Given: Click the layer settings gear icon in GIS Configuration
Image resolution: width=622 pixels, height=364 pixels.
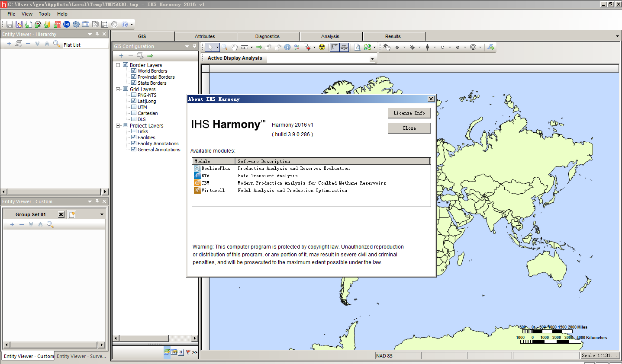Looking at the screenshot, I should point(140,56).
